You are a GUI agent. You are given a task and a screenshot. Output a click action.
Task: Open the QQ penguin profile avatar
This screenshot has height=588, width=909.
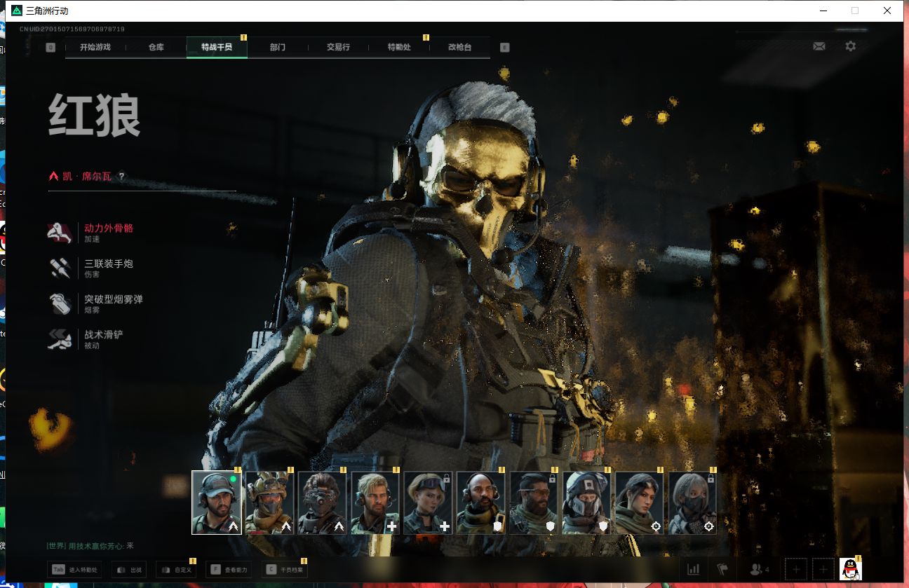coord(851,569)
